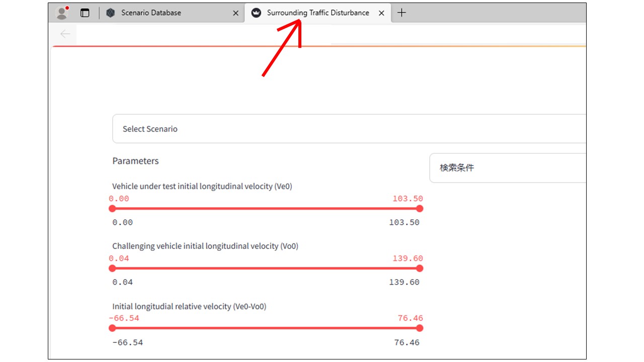The width and height of the screenshot is (644, 362).
Task: Expand the 検索条件 panel
Action: pyautogui.click(x=457, y=168)
